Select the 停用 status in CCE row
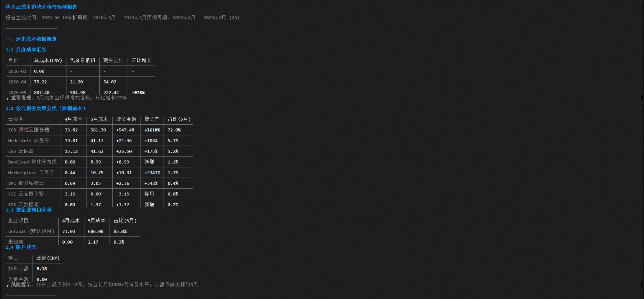This screenshot has height=299, width=644. click(x=149, y=194)
